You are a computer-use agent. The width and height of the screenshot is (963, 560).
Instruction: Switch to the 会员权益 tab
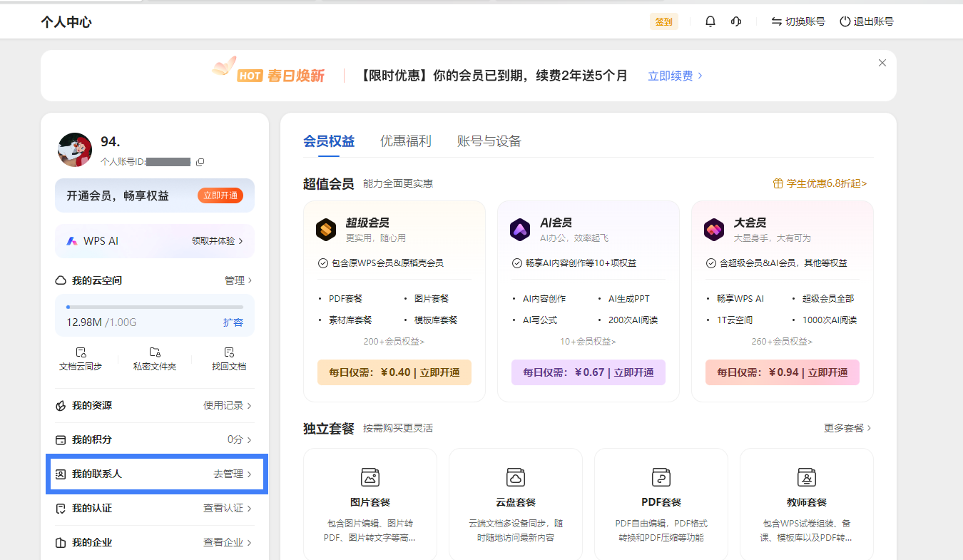[329, 141]
